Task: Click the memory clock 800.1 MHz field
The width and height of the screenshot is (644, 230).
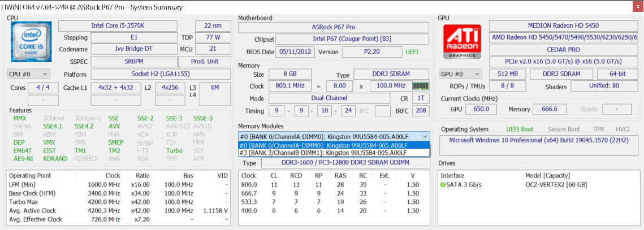Action: coord(289,86)
